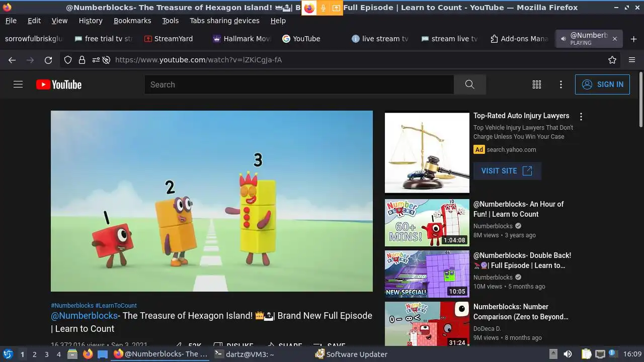
Task: Switch to the Hallmark Movies tab
Action: point(242,39)
